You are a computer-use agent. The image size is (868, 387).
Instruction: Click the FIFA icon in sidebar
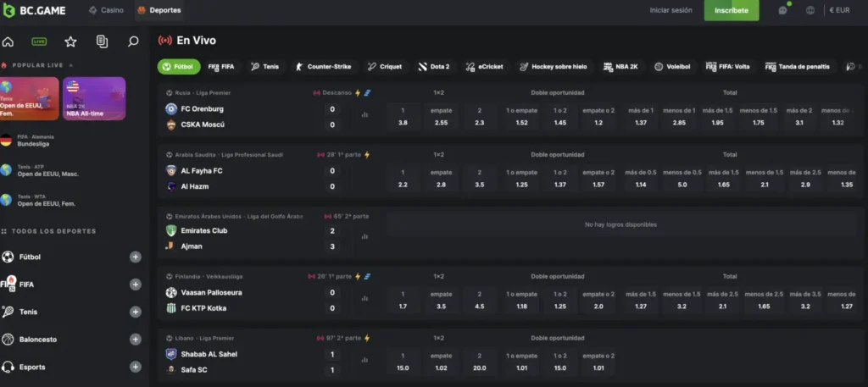(8, 283)
